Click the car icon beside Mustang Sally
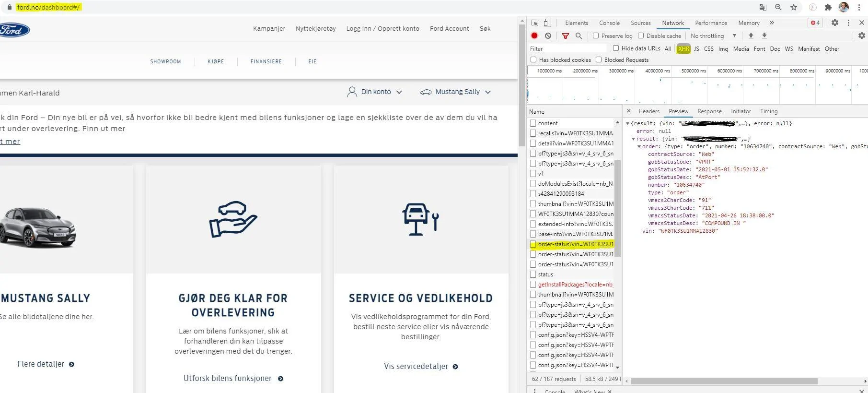Screen dimensions: 868x393 (426, 92)
